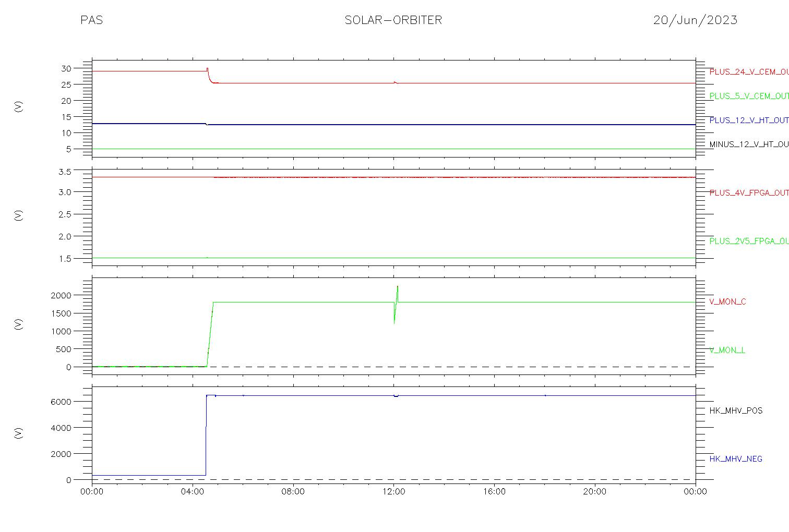Select the V_MON_C legend label
Viewport: 789px width, 532px height.
pyautogui.click(x=727, y=301)
